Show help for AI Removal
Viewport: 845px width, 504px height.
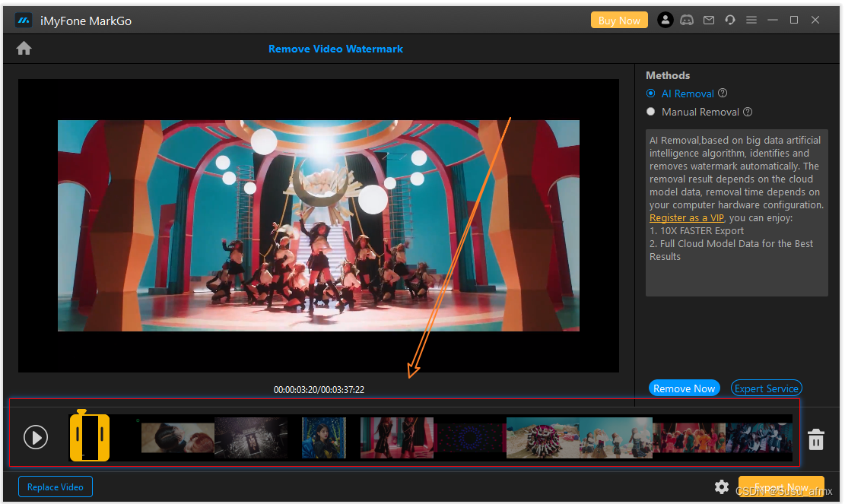click(x=723, y=94)
